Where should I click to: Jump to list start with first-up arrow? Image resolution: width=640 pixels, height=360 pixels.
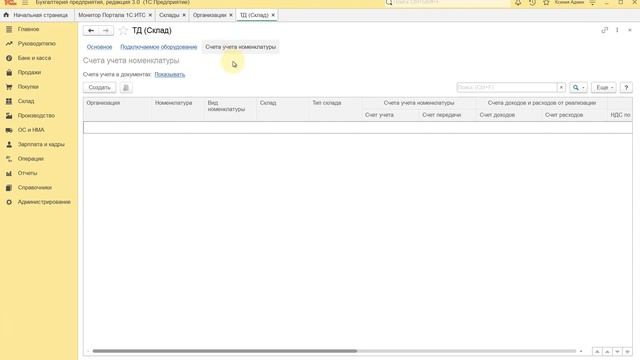597,351
